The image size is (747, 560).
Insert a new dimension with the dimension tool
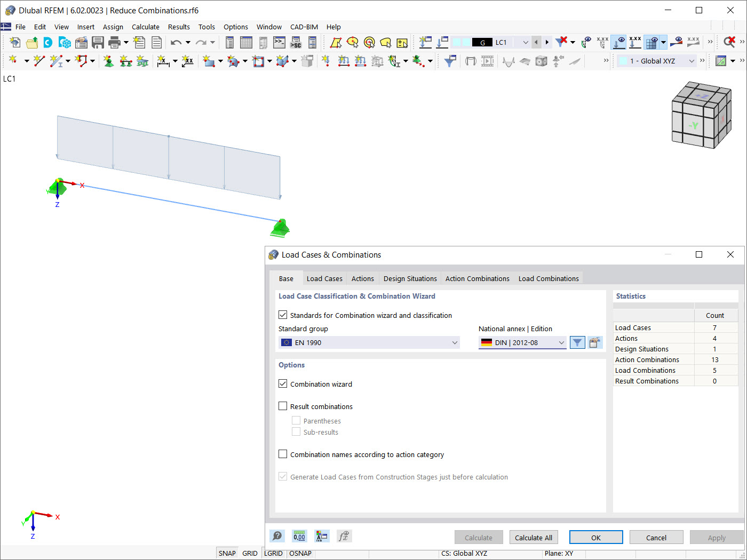click(x=163, y=61)
